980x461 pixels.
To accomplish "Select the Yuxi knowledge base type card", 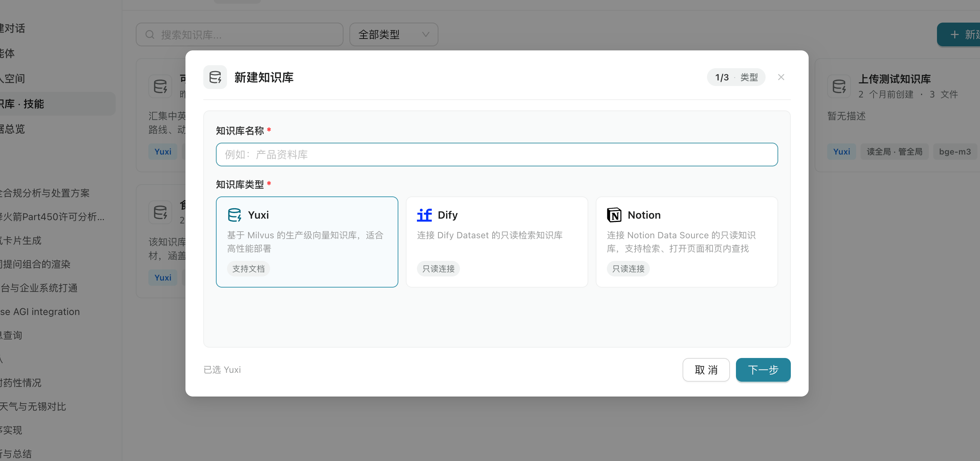I will point(307,242).
